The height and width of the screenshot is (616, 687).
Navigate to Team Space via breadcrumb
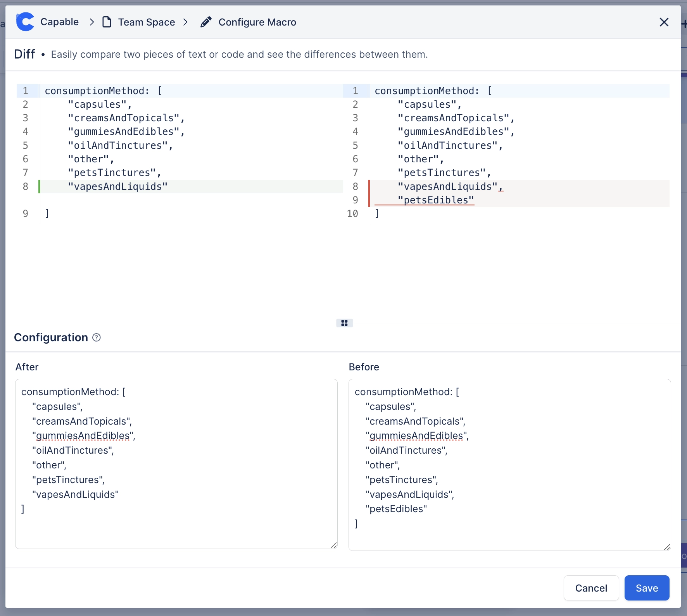pos(146,22)
